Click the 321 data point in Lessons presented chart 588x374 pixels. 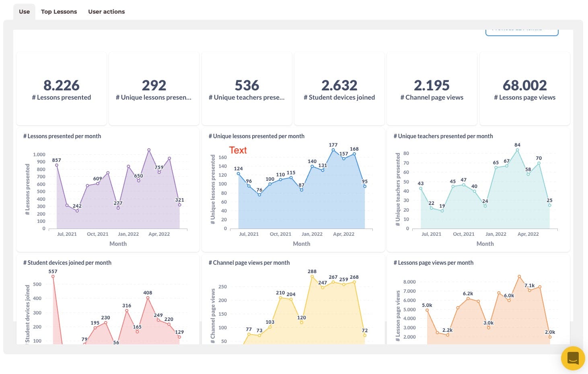click(x=180, y=205)
